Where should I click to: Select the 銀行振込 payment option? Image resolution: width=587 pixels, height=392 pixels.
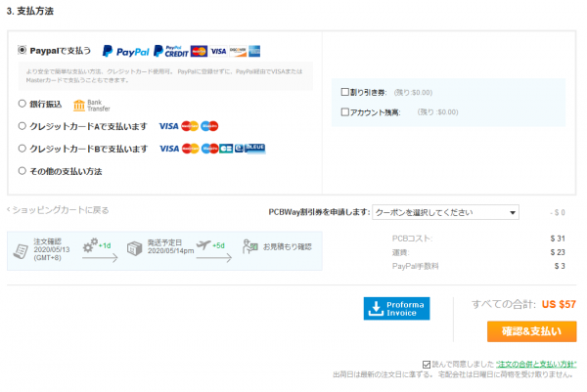click(23, 104)
